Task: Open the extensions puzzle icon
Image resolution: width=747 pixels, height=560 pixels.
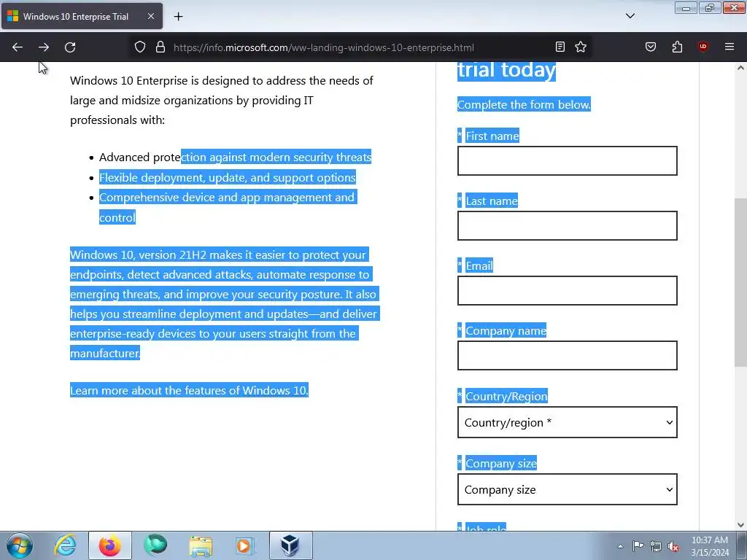Action: (677, 47)
